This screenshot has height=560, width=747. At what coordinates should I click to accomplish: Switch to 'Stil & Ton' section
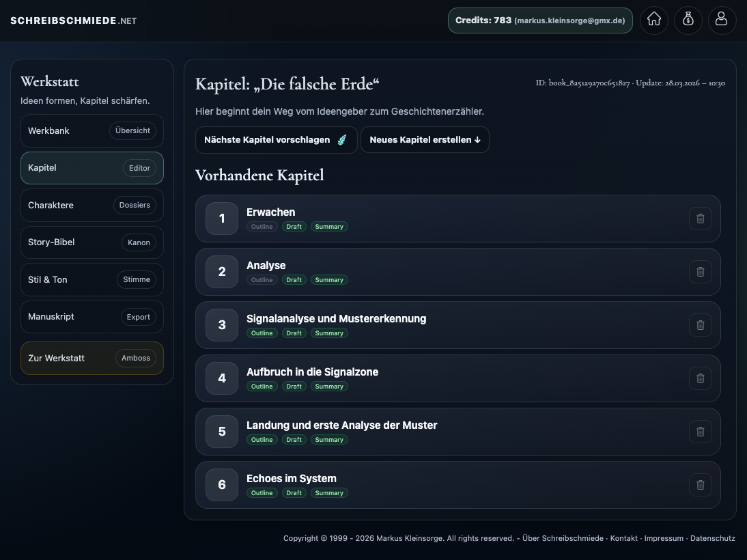click(x=92, y=279)
